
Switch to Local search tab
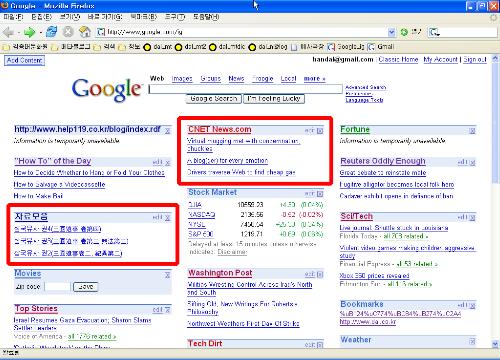tap(288, 79)
